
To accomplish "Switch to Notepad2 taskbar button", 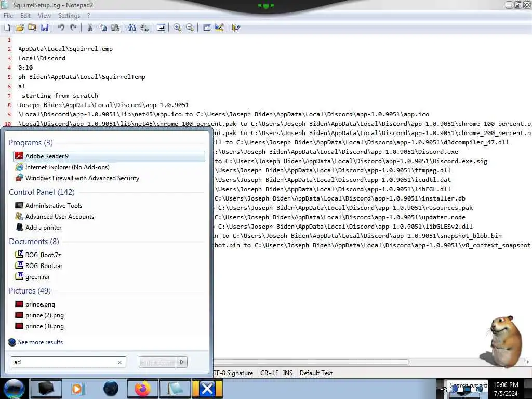I will [175, 389].
